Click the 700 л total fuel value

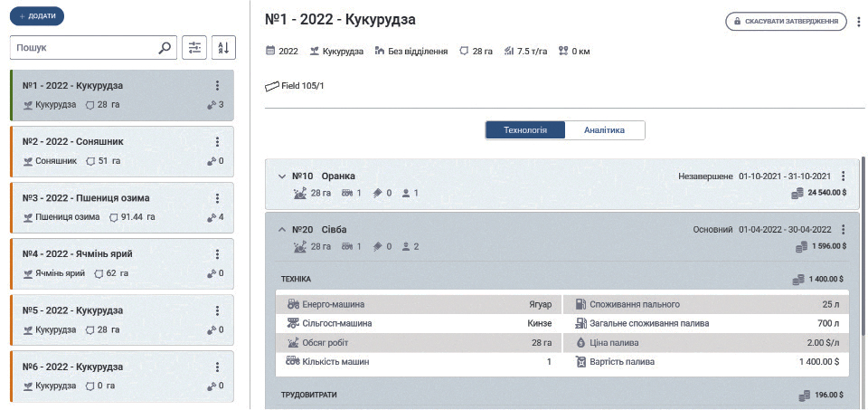pyautogui.click(x=827, y=324)
